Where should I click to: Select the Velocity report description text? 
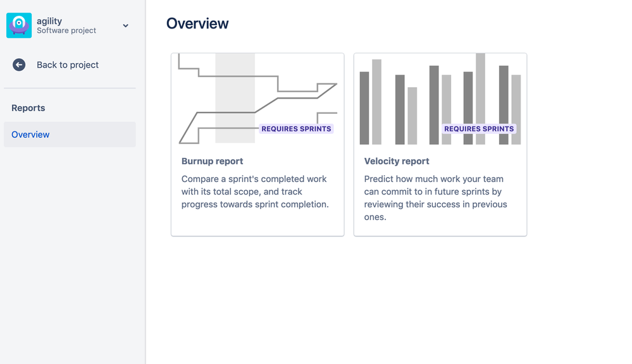436,198
